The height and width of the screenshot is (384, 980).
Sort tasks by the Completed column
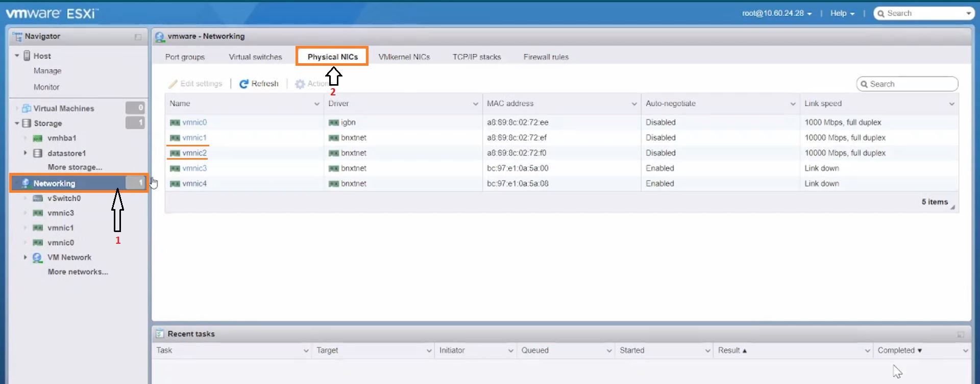(900, 350)
